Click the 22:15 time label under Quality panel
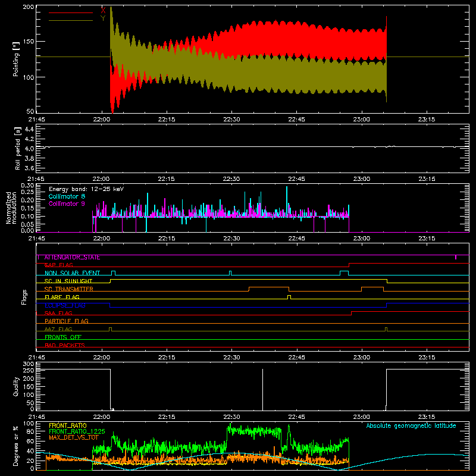Viewport: 476px width, 476px height. (x=167, y=417)
